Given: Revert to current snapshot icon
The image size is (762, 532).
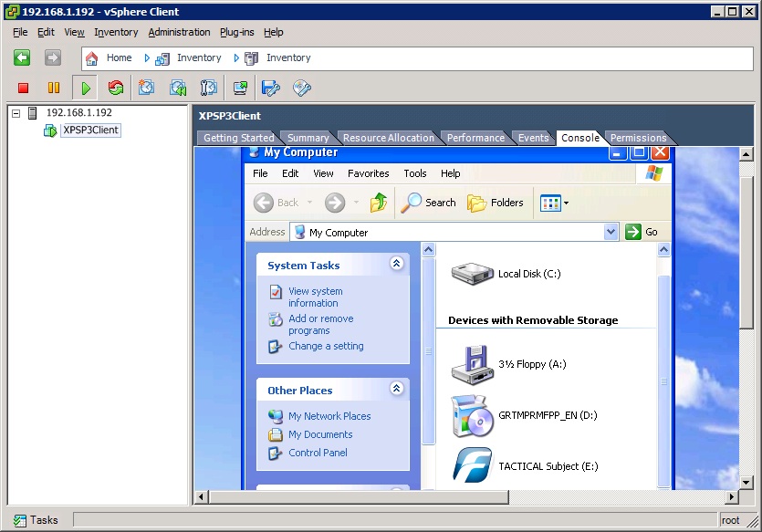Looking at the screenshot, I should [178, 88].
